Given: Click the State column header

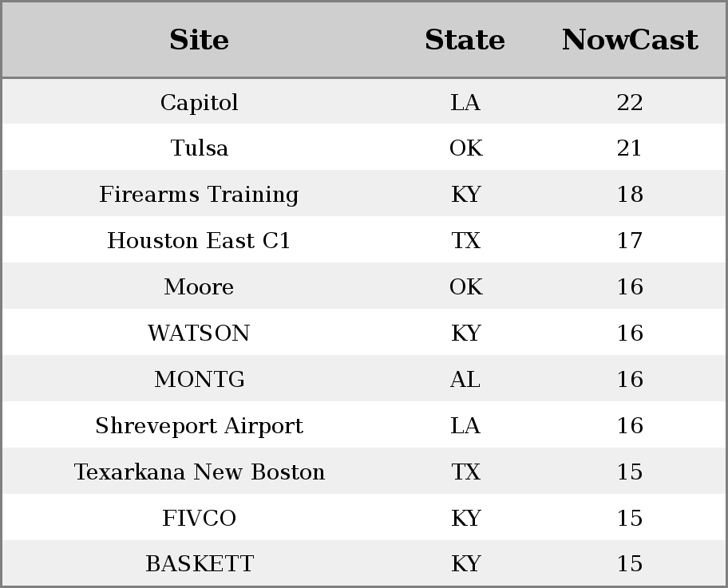Looking at the screenshot, I should click(465, 40).
